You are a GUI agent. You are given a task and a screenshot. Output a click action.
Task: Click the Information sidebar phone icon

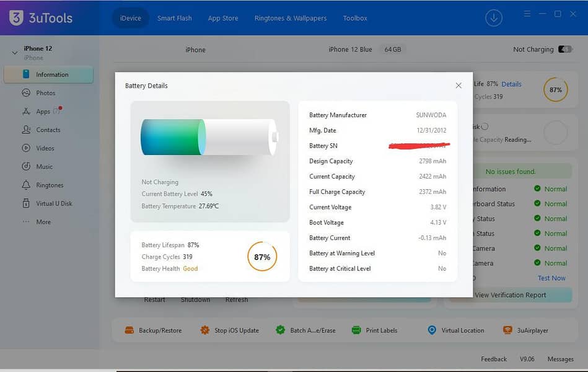click(26, 74)
